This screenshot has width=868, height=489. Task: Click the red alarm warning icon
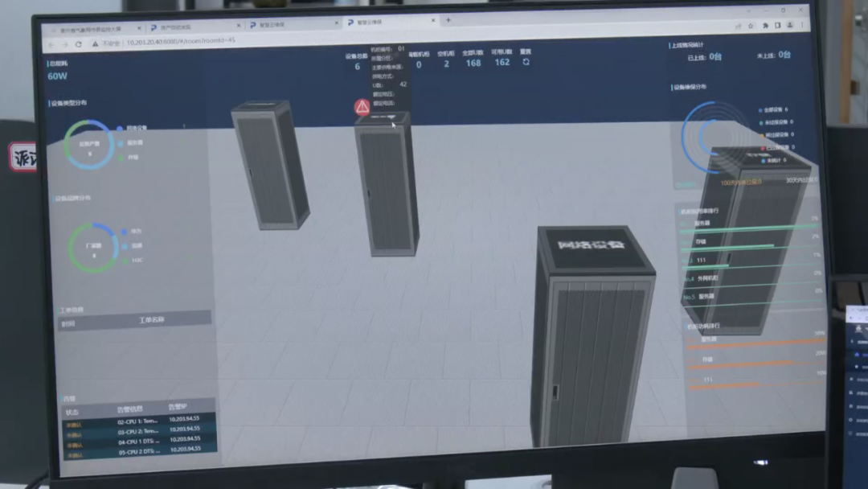tap(362, 107)
